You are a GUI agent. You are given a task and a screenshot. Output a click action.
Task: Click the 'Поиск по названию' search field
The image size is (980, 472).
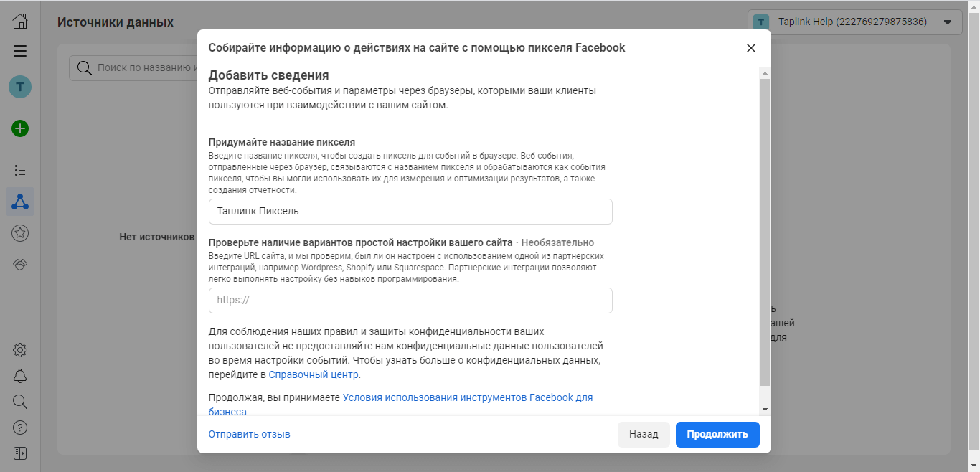tap(133, 68)
